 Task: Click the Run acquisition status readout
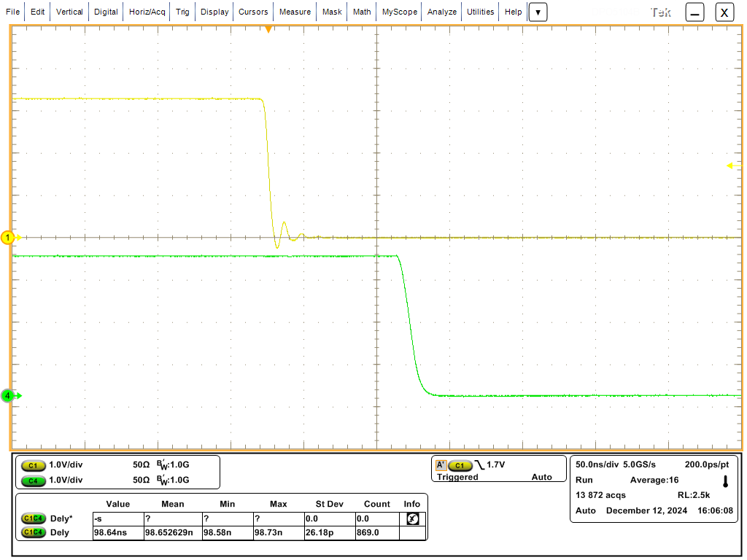point(584,480)
